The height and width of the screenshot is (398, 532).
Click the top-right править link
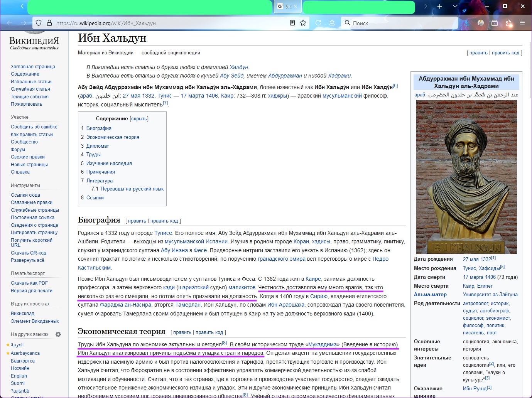click(x=478, y=53)
